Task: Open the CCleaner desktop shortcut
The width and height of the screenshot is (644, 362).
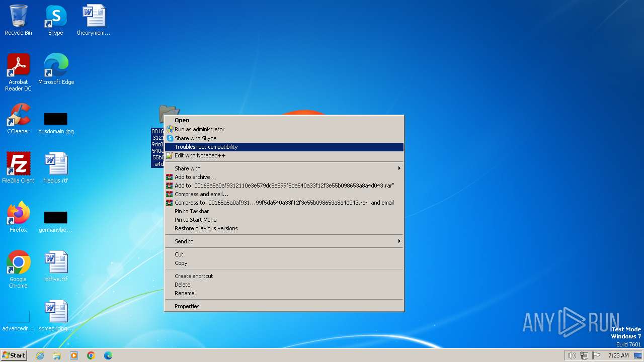Action: (x=18, y=119)
